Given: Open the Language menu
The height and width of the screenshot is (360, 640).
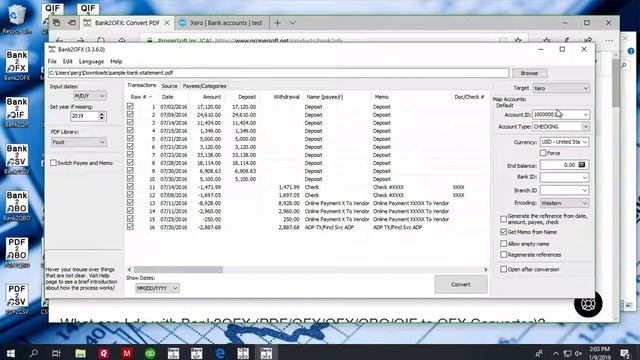Looking at the screenshot, I should pyautogui.click(x=91, y=61).
